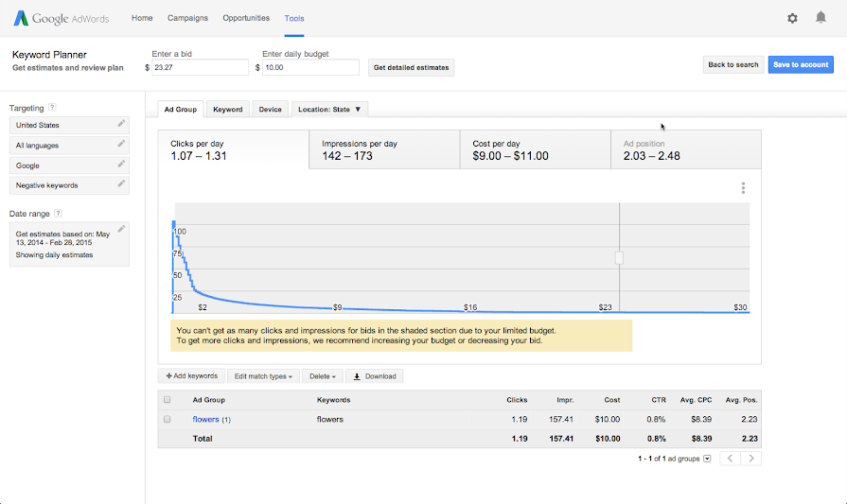Check the flowers ad group checkbox

click(x=168, y=419)
